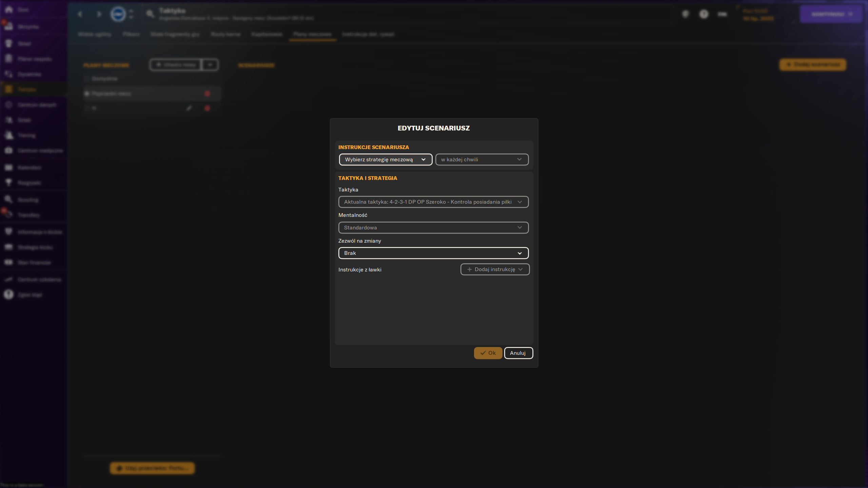868x488 pixels.
Task: Open Sztab staff sidebar icon
Action: 9,120
